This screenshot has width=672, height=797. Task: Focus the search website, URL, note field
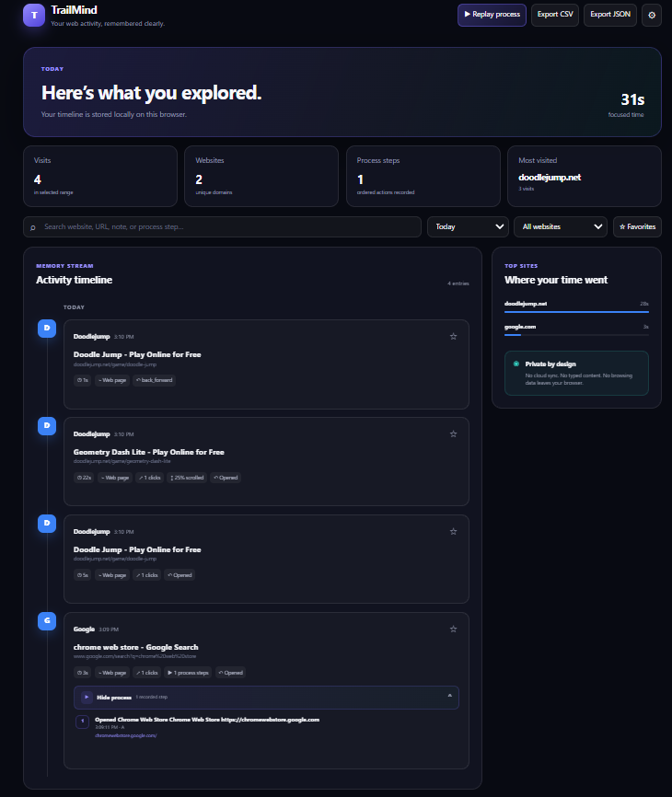pyautogui.click(x=222, y=226)
